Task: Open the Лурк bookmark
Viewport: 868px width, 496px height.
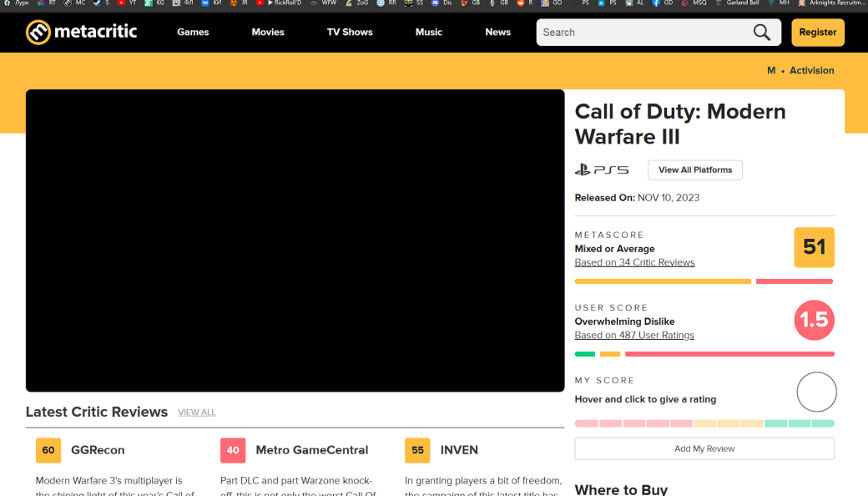Action: coord(17,3)
